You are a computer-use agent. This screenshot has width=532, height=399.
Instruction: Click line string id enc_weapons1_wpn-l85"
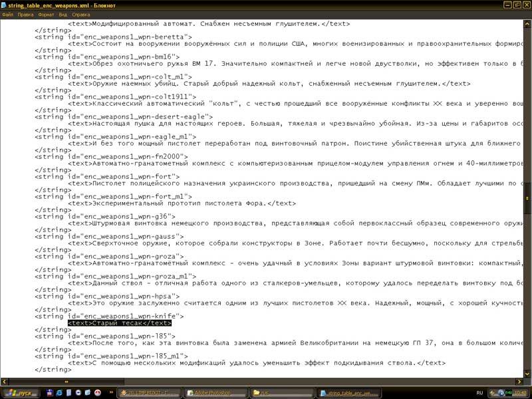105,336
